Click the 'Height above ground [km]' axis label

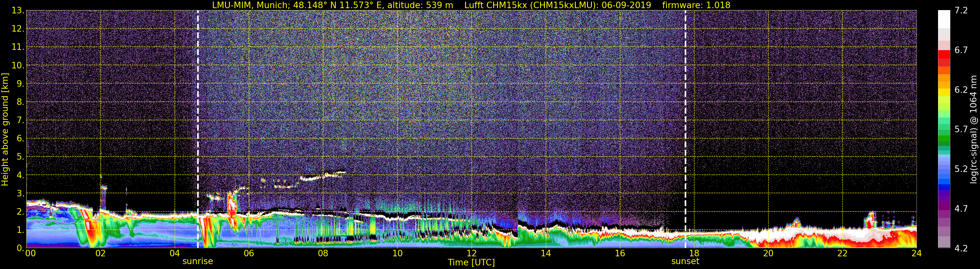[x=5, y=130]
